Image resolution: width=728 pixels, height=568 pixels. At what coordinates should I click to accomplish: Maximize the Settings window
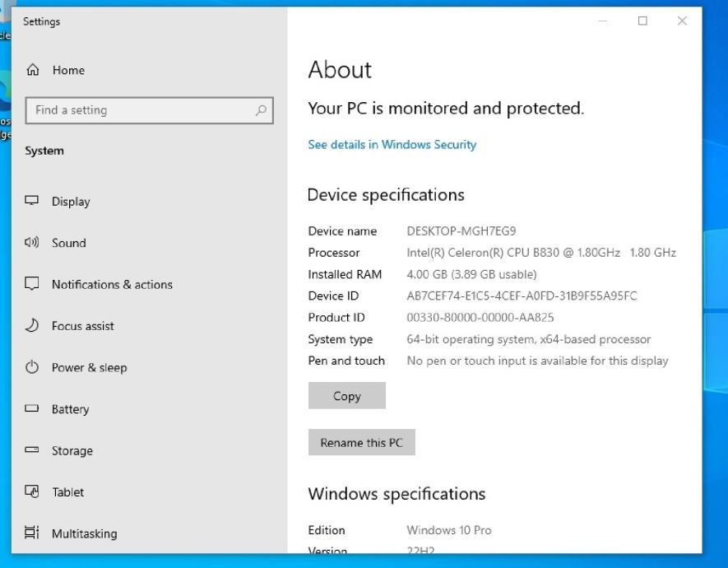(642, 21)
